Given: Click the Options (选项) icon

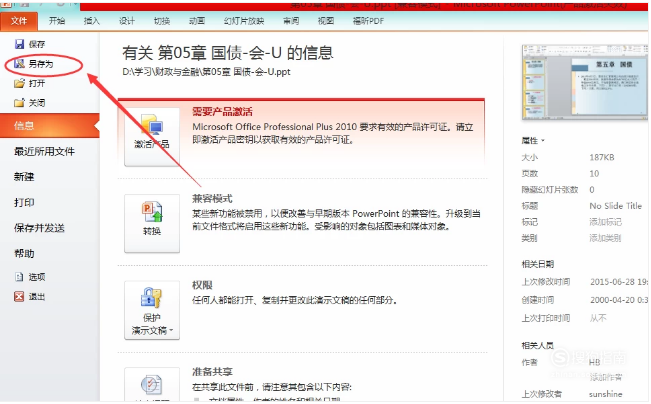Looking at the screenshot, I should pyautogui.click(x=19, y=277).
